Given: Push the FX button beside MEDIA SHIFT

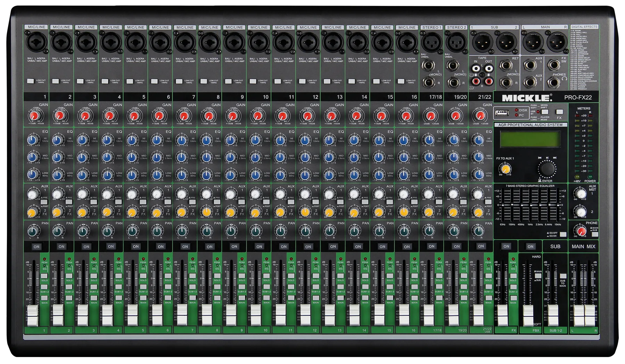Looking at the screenshot, I should [559, 112].
